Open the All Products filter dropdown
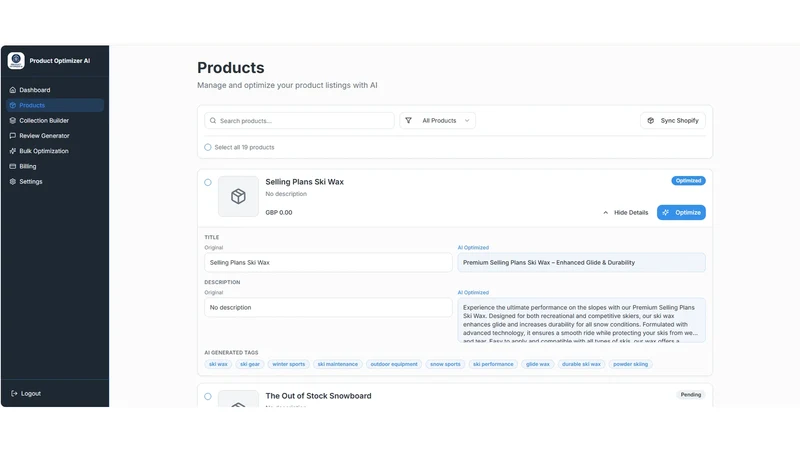Viewport: 800px width, 450px height. pos(438,120)
